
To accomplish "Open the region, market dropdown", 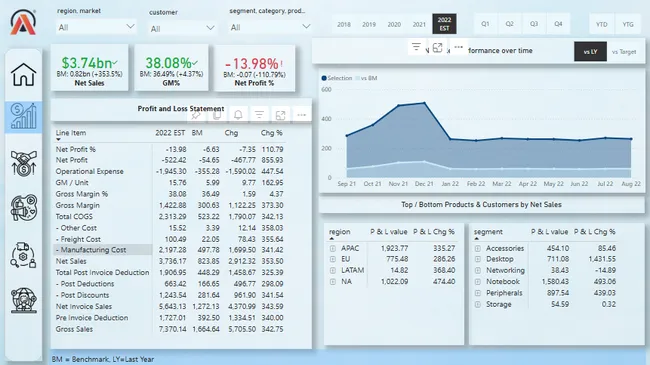I will [x=96, y=27].
